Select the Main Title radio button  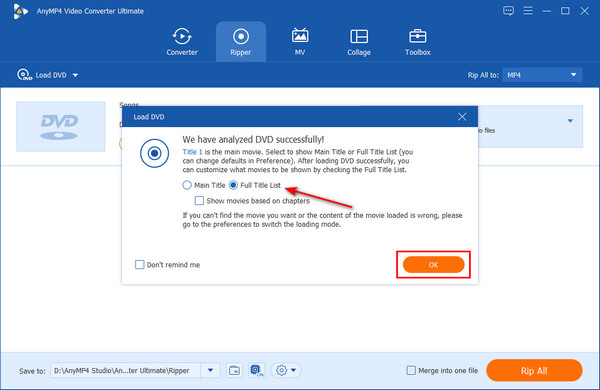pos(187,185)
